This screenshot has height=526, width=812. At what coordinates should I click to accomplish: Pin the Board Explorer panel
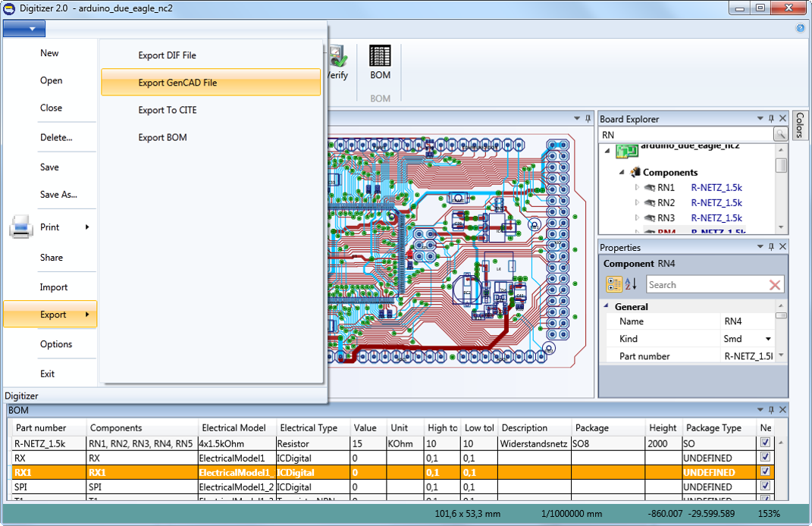point(771,118)
